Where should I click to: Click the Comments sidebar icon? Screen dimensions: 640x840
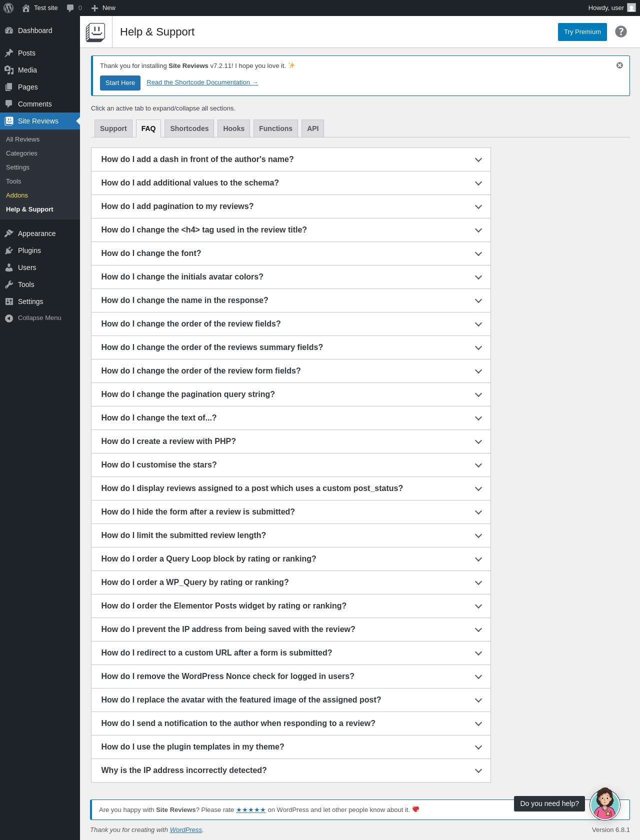point(9,104)
